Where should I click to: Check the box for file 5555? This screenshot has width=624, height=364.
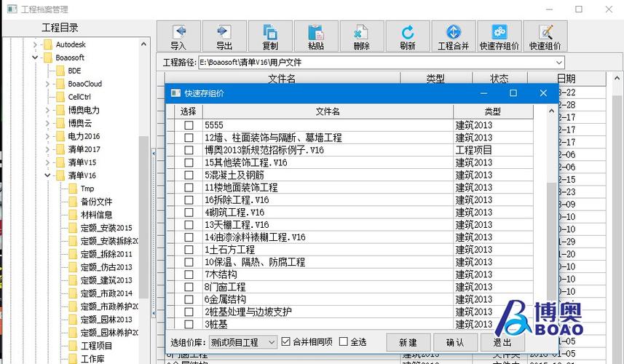189,125
